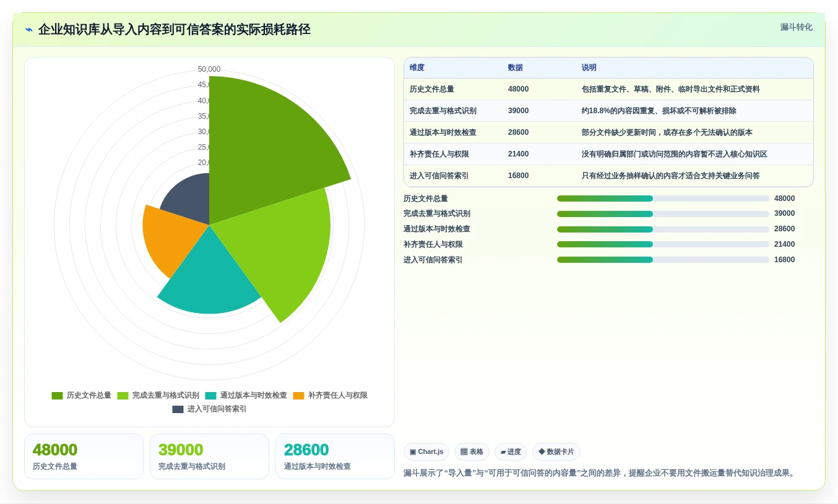Click the dark green 历史文件总量 chart segment

tap(266, 142)
